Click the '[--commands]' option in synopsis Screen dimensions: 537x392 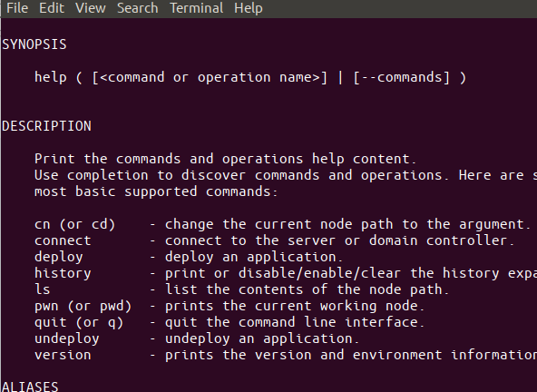coord(401,77)
